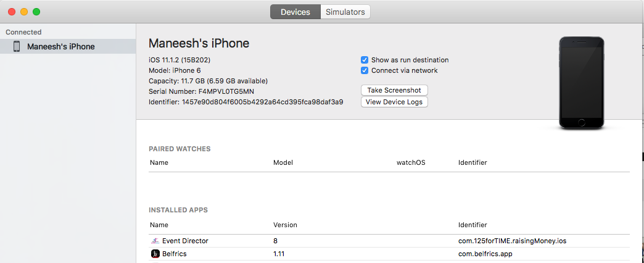Click the Paired Watches Model column header
Screen dimensions: 644x263
click(x=283, y=162)
